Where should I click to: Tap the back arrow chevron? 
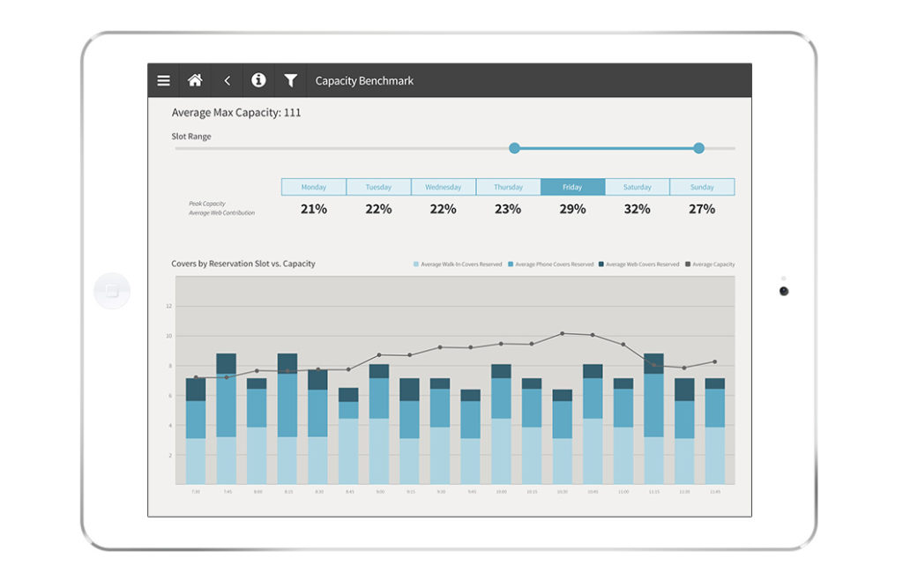point(227,80)
